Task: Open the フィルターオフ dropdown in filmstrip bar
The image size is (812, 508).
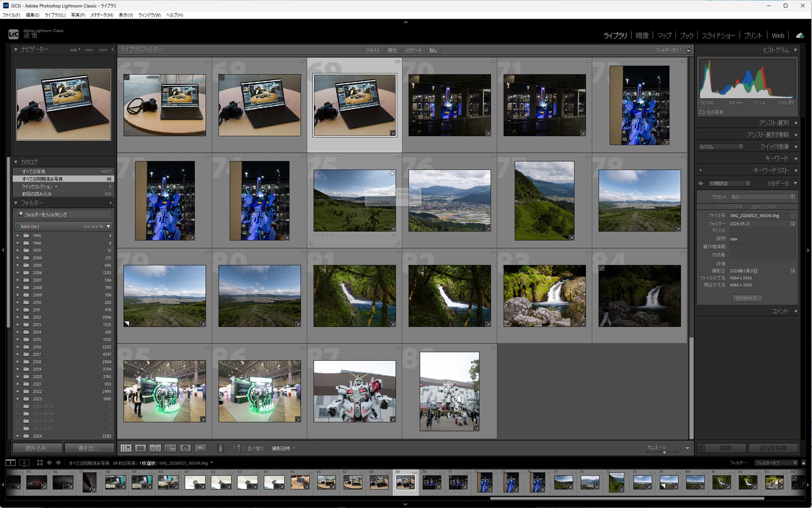Action: [776, 463]
